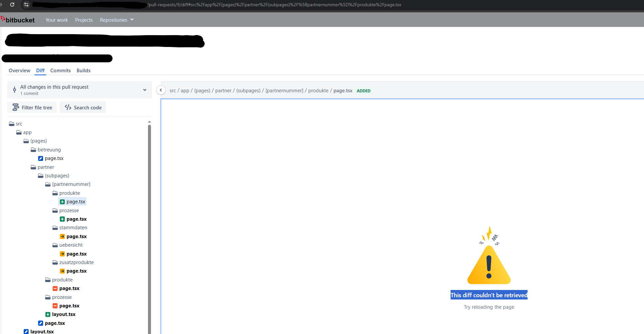Click the Search code button
644x334 pixels.
(83, 107)
